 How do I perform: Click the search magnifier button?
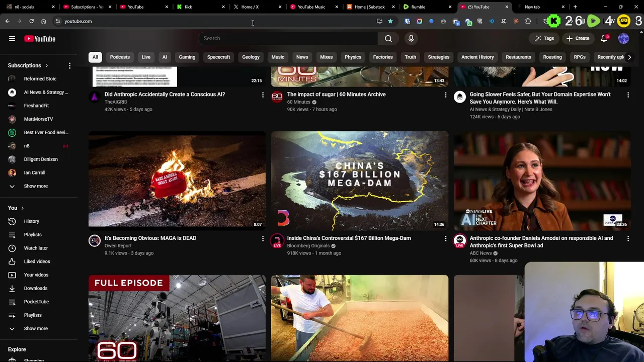388,38
